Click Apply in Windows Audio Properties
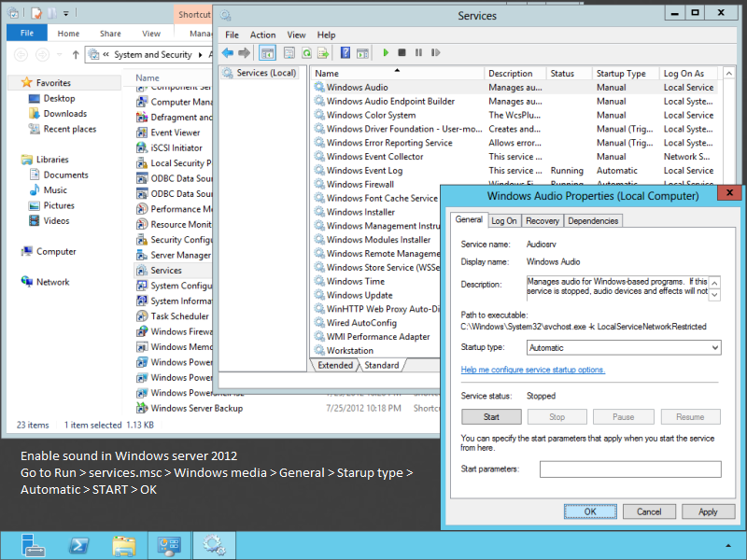747x560 pixels. tap(708, 511)
